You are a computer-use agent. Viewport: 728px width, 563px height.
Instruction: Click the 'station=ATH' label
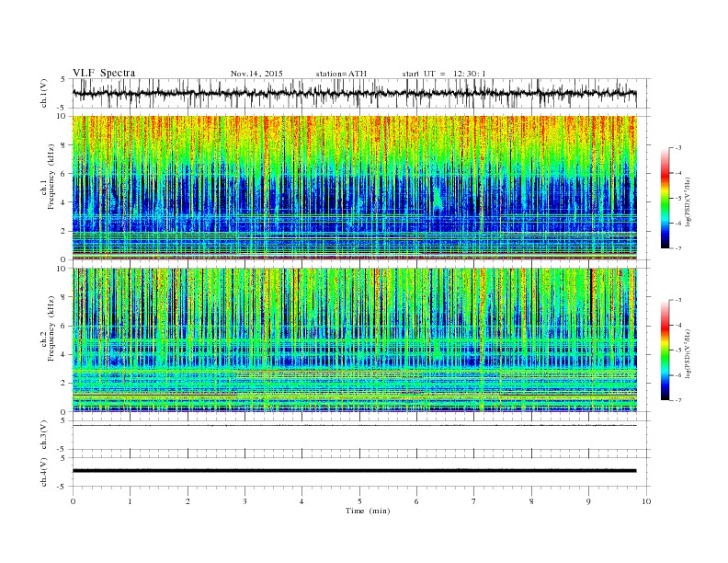tap(341, 74)
